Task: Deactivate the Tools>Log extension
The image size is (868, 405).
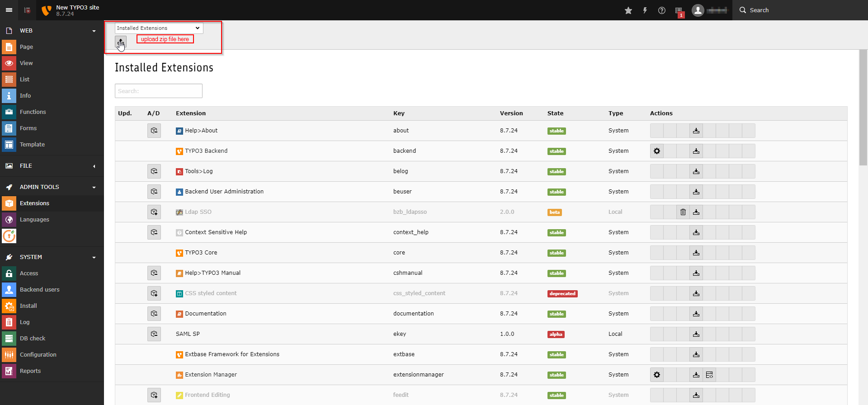Action: click(x=154, y=171)
